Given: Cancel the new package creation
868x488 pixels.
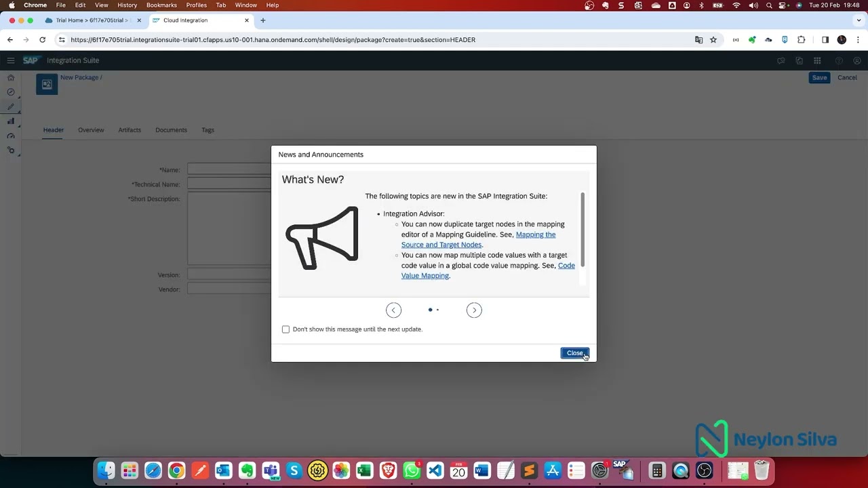Looking at the screenshot, I should tap(847, 77).
